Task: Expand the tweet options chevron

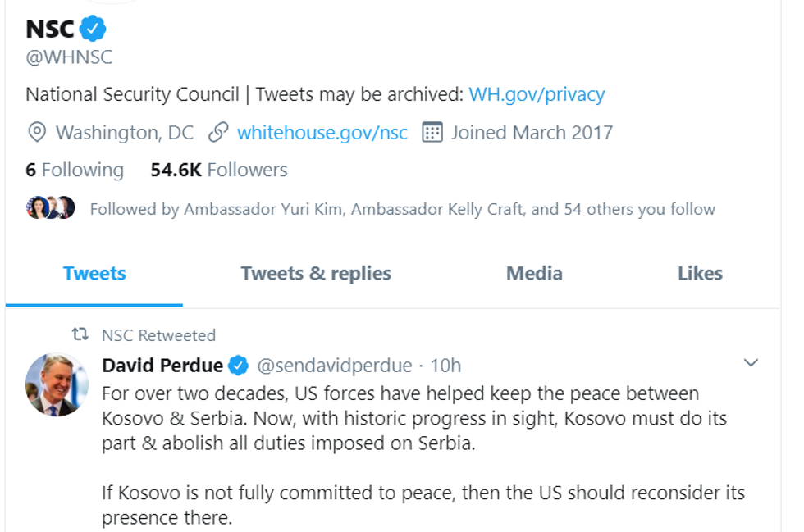Action: pos(750,363)
